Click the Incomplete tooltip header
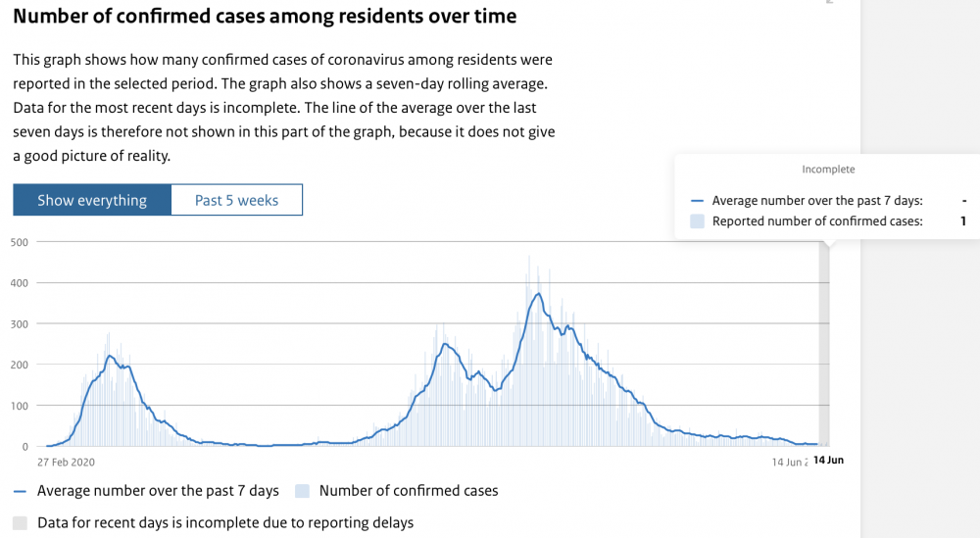The height and width of the screenshot is (538, 980). click(828, 170)
